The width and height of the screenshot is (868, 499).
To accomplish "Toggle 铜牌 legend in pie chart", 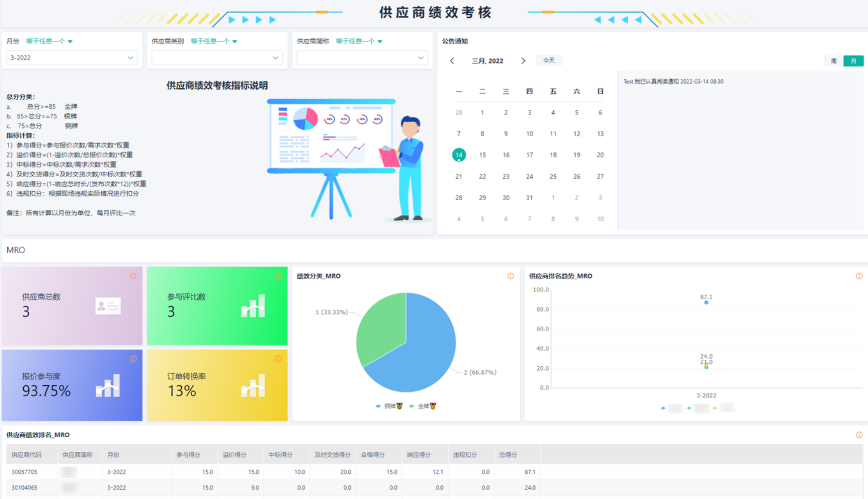I will point(389,406).
